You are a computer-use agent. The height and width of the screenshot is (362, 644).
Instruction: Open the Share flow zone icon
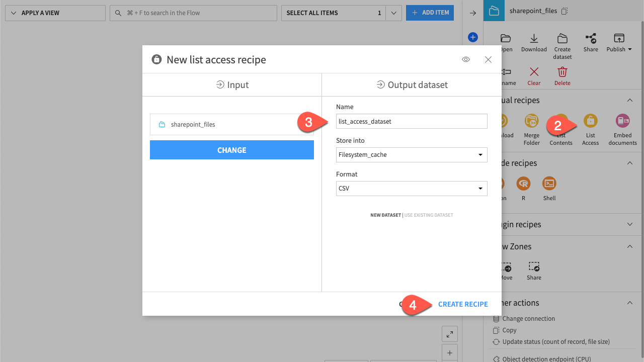[x=533, y=266]
